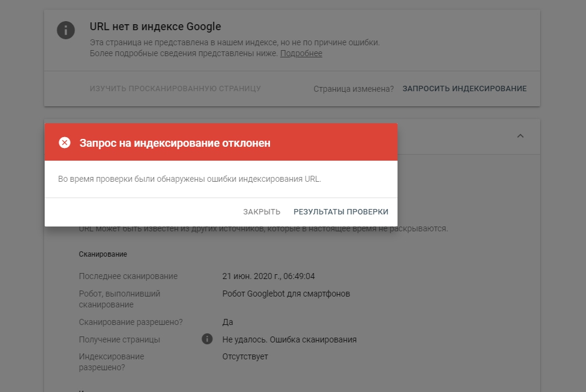The image size is (586, 392).
Task: Click the info icon beside URL нет в индексе Google
Action: click(66, 30)
